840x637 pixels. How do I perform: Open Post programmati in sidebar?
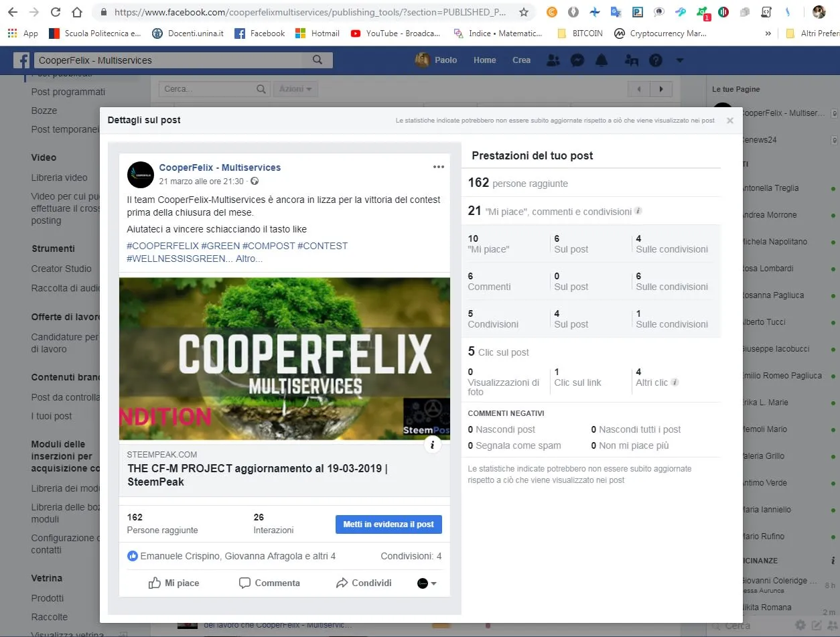(68, 92)
